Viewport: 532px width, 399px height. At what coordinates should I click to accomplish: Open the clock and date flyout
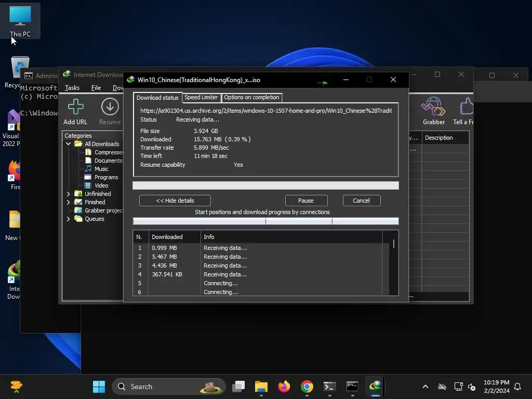pyautogui.click(x=496, y=387)
